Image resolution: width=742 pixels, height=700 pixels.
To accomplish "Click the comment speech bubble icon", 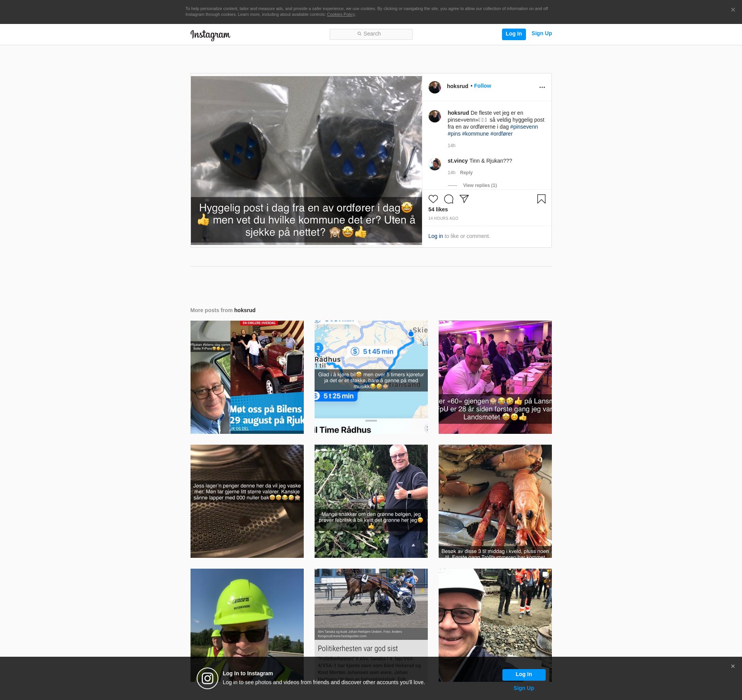I will pyautogui.click(x=449, y=199).
